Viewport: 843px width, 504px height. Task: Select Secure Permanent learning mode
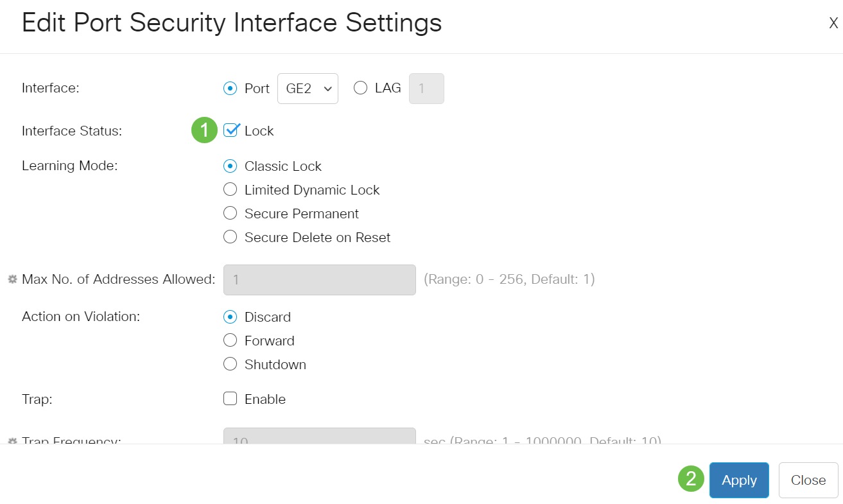point(230,213)
